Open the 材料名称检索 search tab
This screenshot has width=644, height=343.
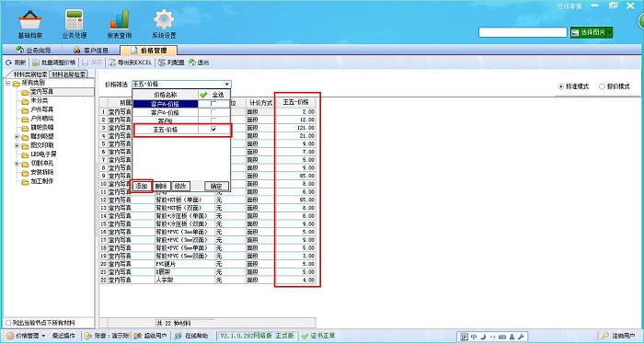click(x=68, y=74)
